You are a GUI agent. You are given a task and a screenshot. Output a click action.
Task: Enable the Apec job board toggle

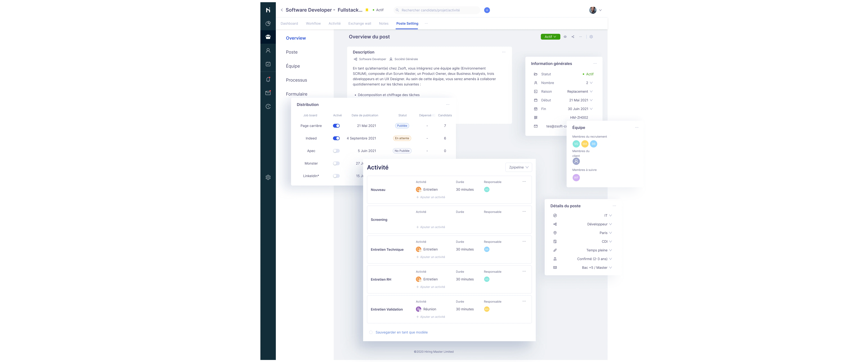tap(336, 151)
